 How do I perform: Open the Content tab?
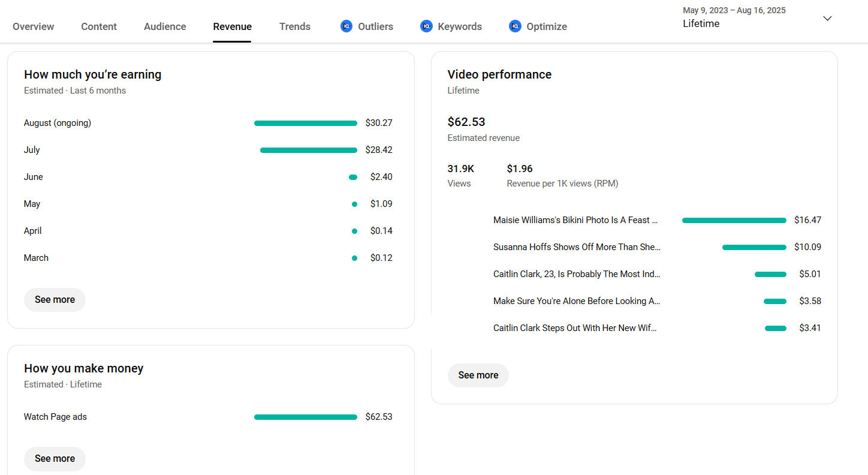click(x=99, y=26)
